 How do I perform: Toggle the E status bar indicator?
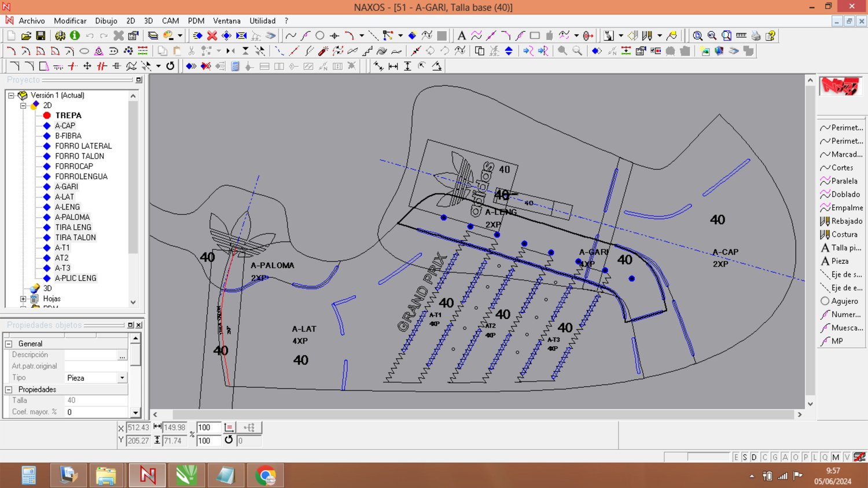point(736,457)
